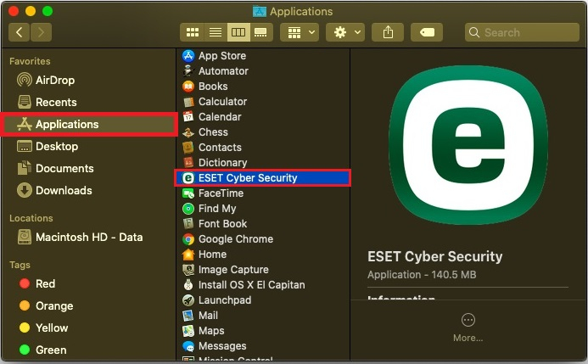
Task: Click the Back navigation arrow
Action: coord(20,32)
